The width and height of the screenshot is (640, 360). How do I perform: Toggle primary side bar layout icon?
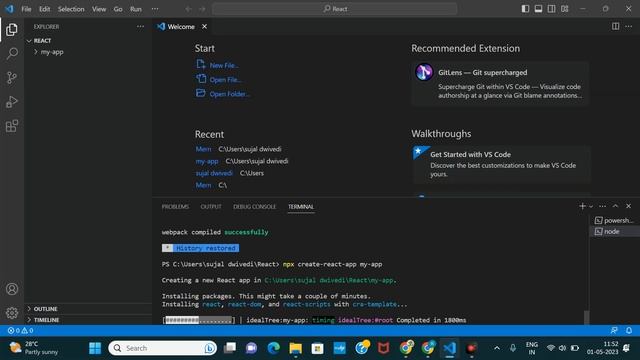525,9
